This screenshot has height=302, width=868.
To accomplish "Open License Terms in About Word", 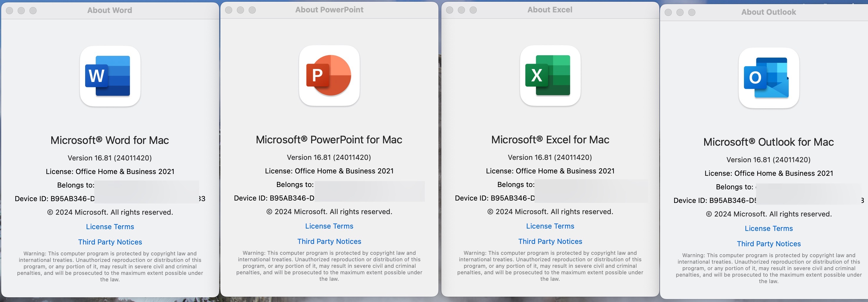I will pyautogui.click(x=110, y=227).
